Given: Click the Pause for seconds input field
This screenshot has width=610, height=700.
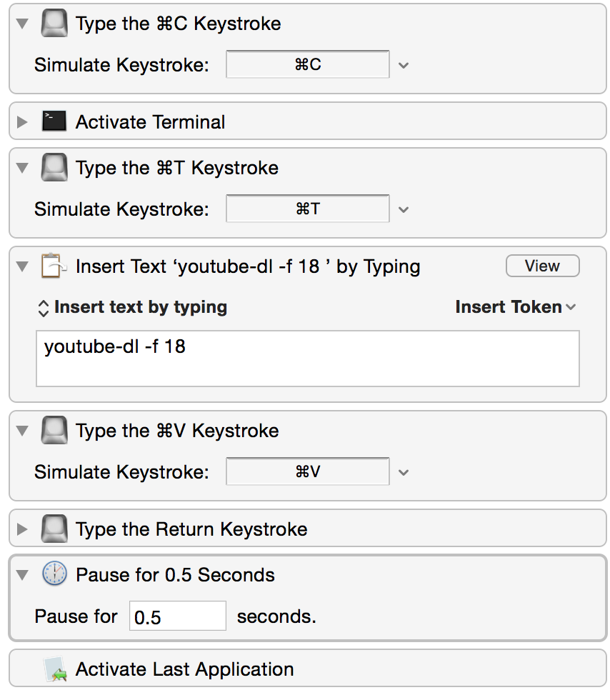Looking at the screenshot, I should (178, 616).
